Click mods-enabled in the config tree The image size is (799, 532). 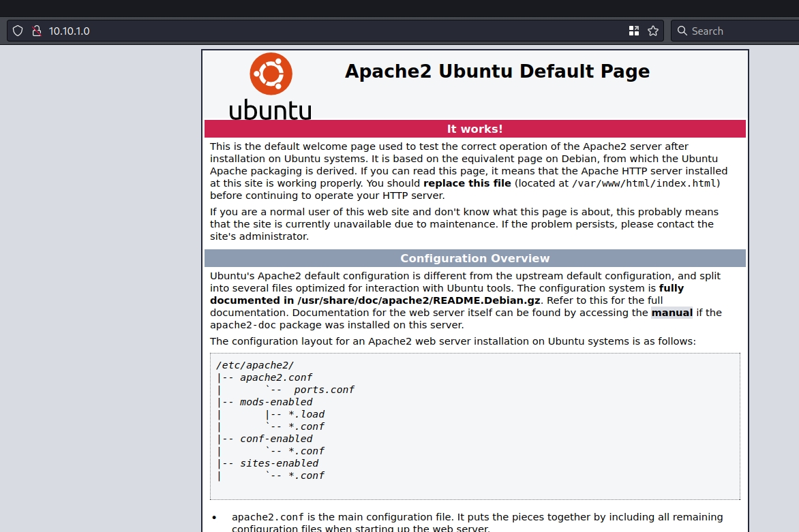pos(276,402)
